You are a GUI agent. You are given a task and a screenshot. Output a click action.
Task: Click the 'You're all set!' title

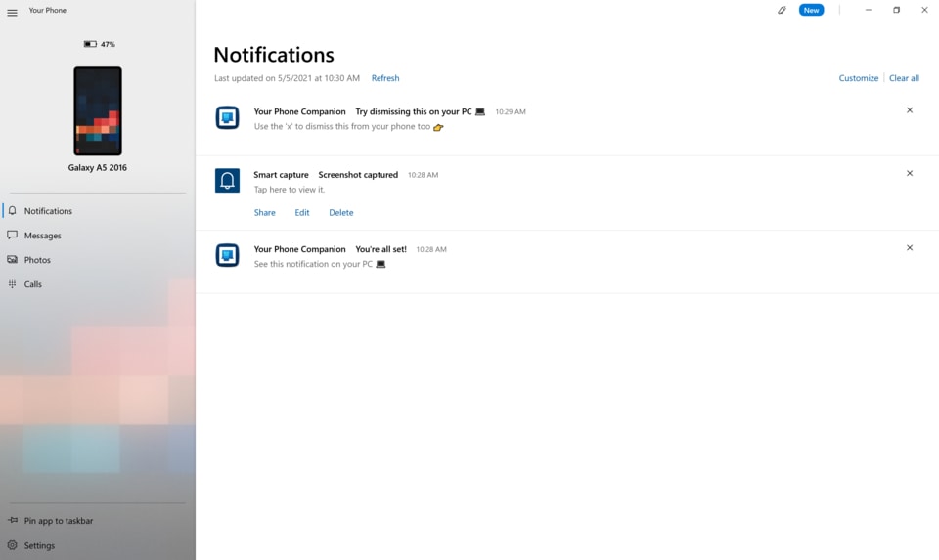380,249
